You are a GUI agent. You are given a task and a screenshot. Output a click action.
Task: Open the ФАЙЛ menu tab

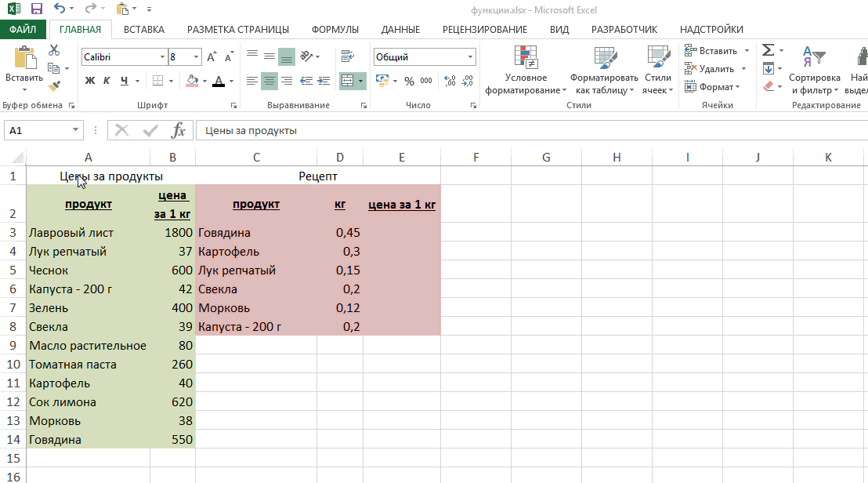[23, 30]
